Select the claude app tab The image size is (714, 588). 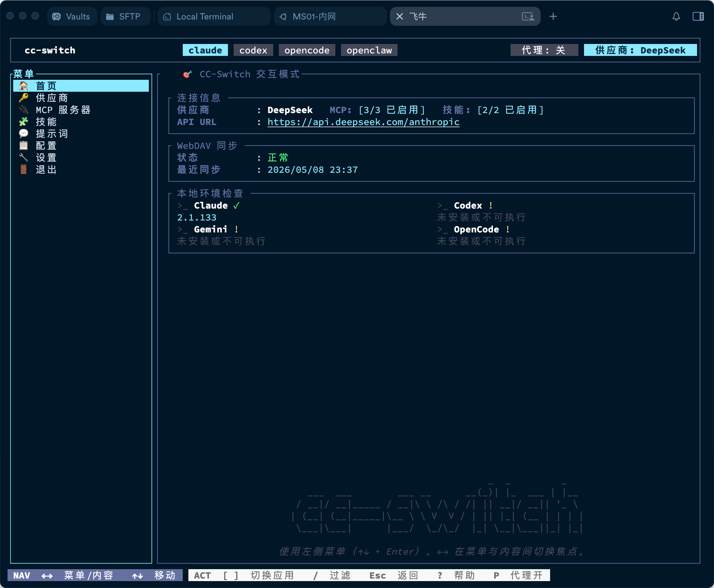coord(205,50)
